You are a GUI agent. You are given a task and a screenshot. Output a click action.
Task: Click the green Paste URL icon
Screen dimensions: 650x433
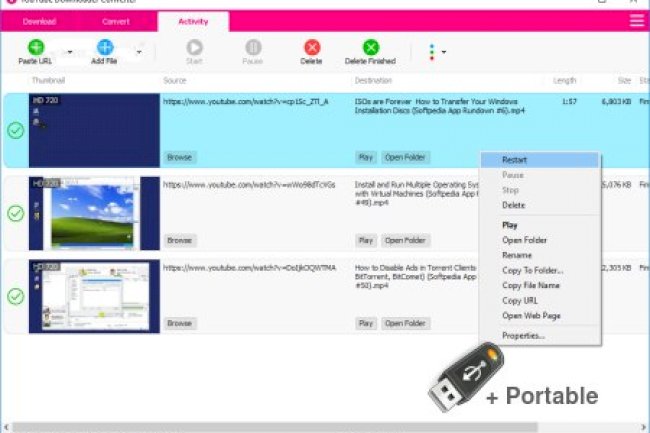[35, 47]
